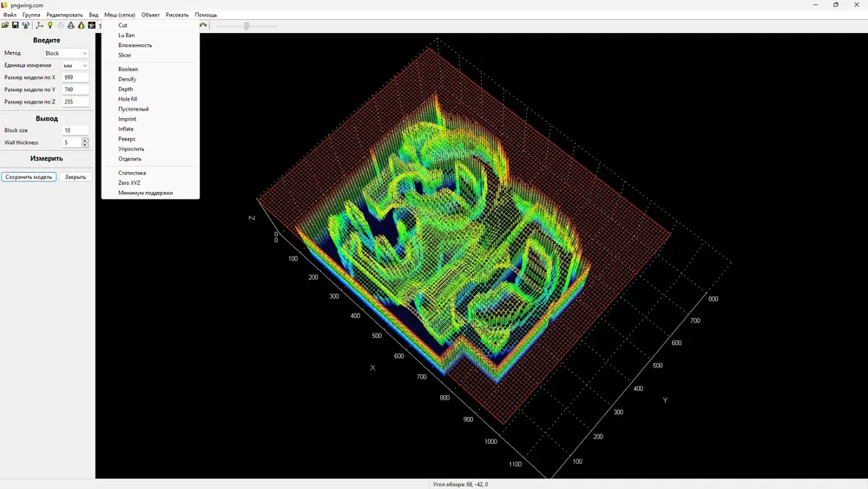This screenshot has height=489, width=868.
Task: Click the green curved arrow toolbar icon
Action: (x=203, y=25)
